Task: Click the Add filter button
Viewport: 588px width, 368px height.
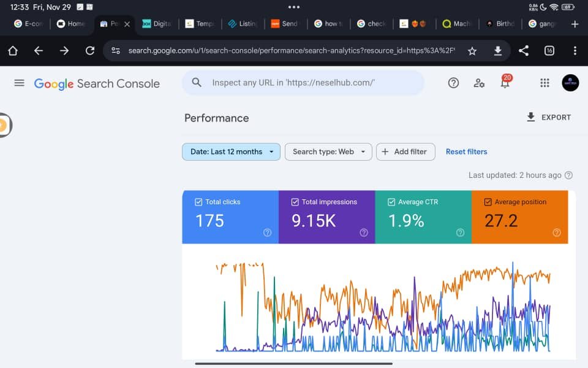Action: 405,151
